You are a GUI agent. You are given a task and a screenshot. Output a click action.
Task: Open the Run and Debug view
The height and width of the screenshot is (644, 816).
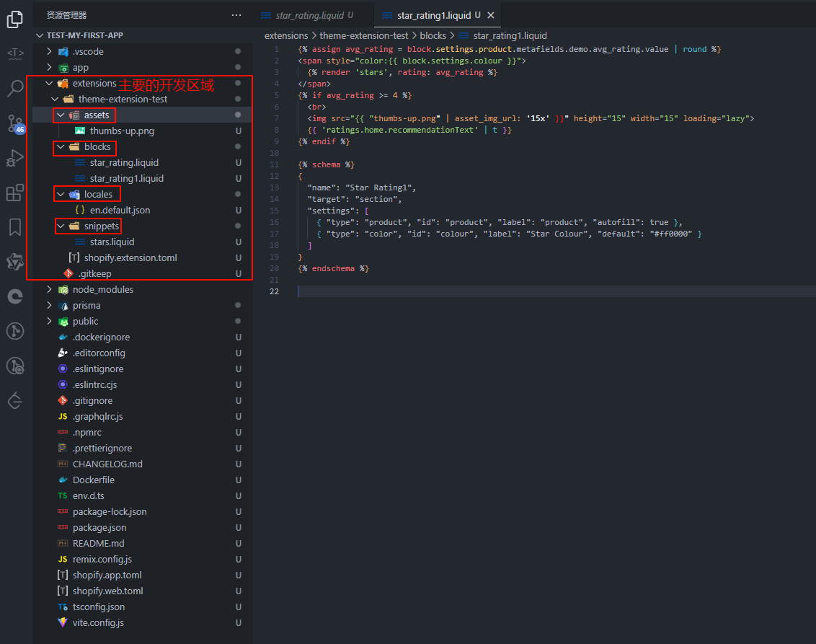point(15,158)
